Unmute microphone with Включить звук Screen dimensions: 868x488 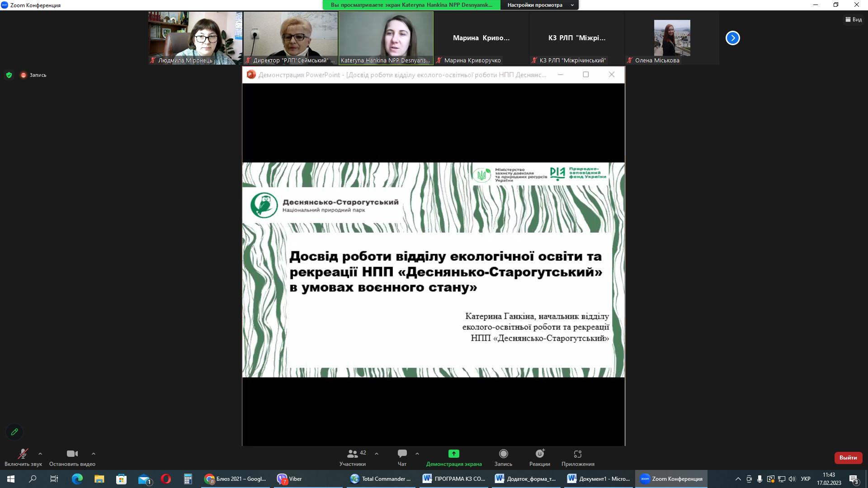coord(23,454)
